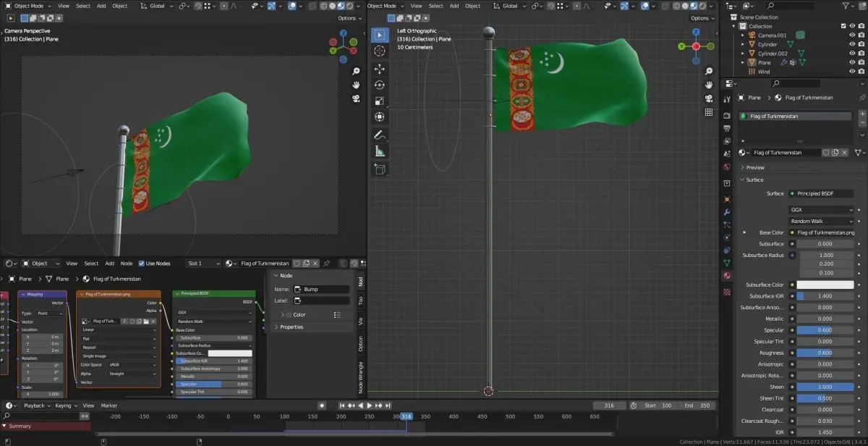Viewport: 868px width, 446px height.
Task: Open the Object Data green triangle tab
Action: 727,262
